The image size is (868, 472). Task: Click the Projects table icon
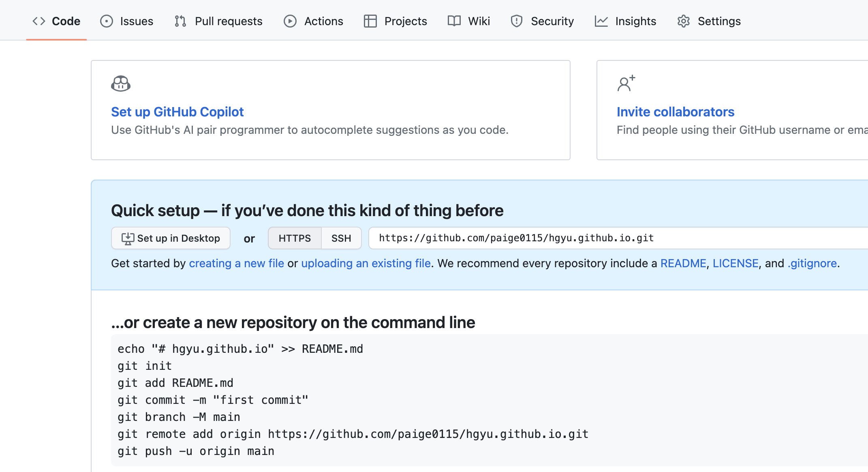pos(370,21)
